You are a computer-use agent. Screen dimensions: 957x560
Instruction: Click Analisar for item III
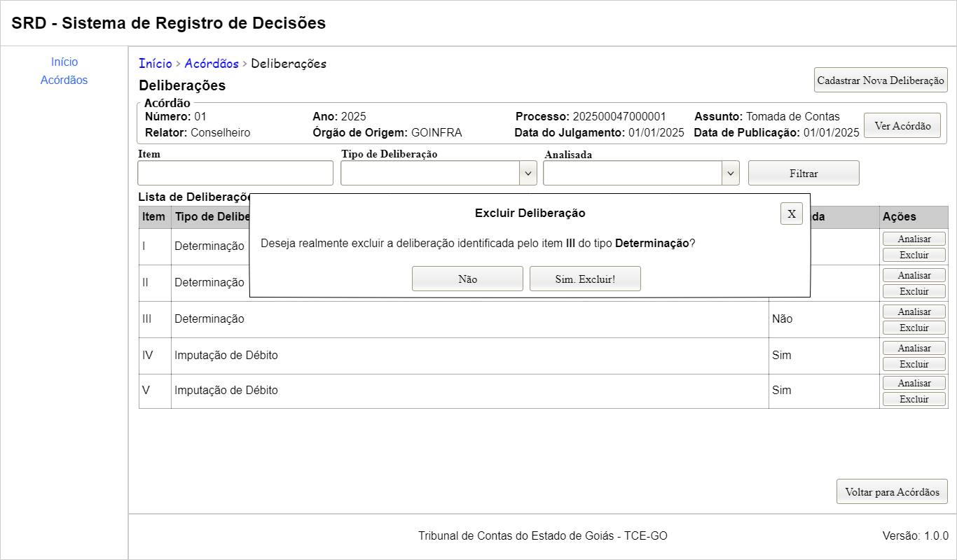point(914,311)
